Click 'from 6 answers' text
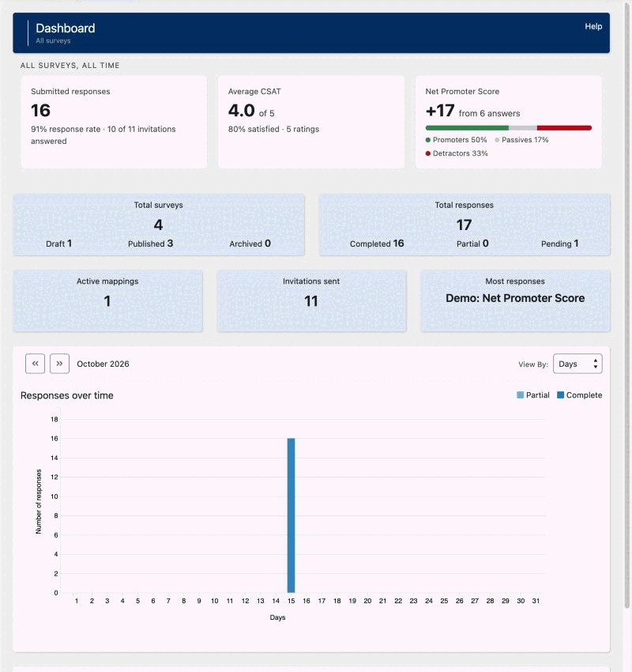The image size is (632, 672). [490, 114]
